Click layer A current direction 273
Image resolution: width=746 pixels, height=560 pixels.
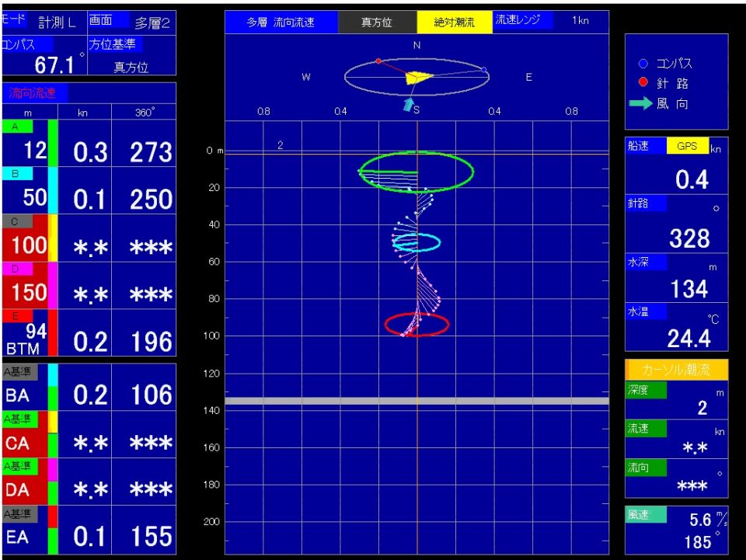coord(151,152)
